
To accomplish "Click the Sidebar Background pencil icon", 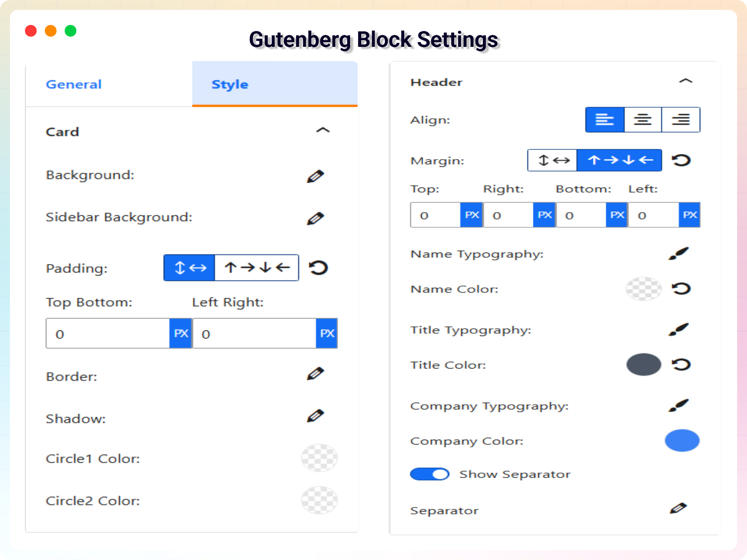I will coord(315,218).
